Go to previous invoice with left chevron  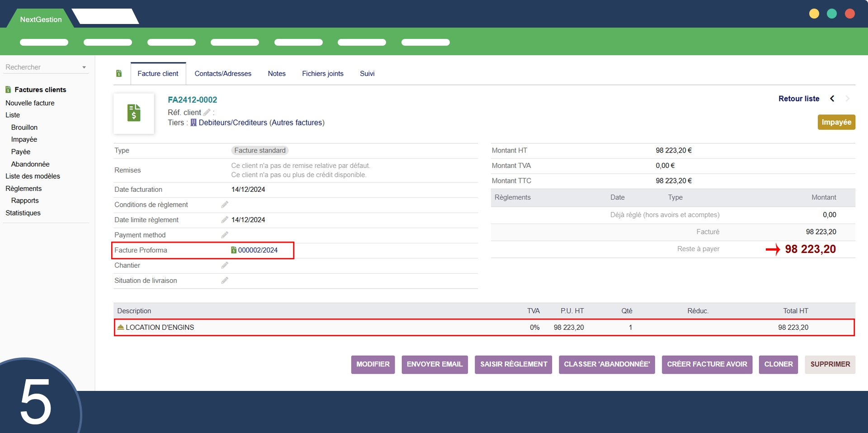pos(832,99)
